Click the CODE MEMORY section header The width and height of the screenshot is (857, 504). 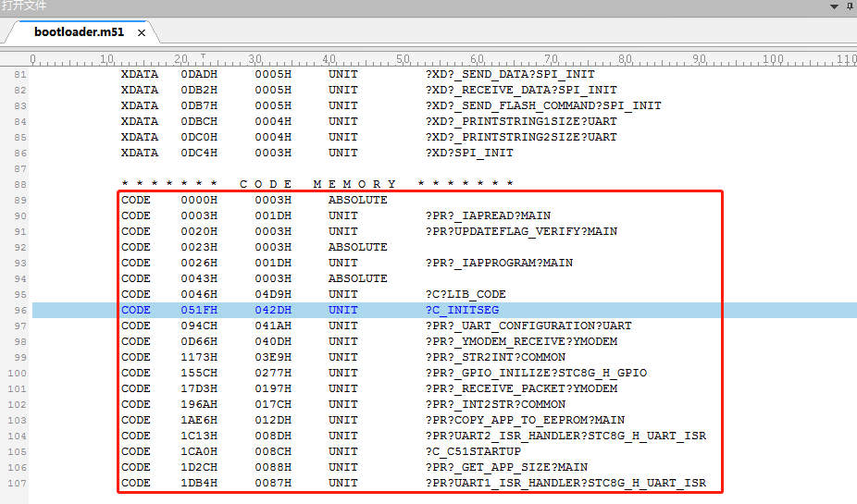(x=317, y=184)
